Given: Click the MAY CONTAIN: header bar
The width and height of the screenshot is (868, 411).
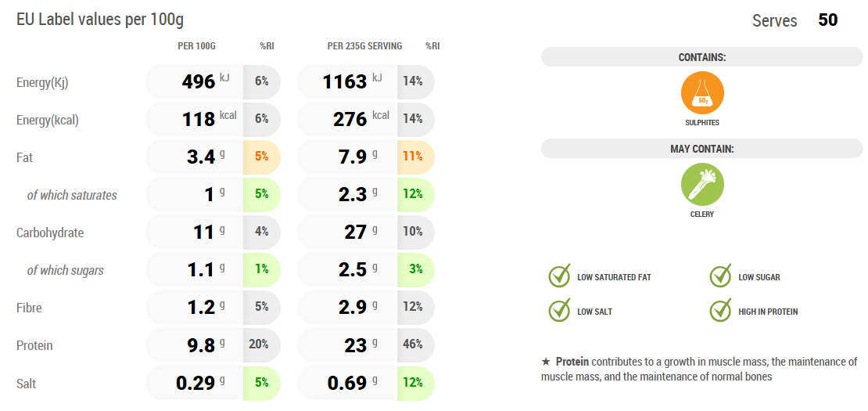Looking at the screenshot, I should click(x=701, y=149).
